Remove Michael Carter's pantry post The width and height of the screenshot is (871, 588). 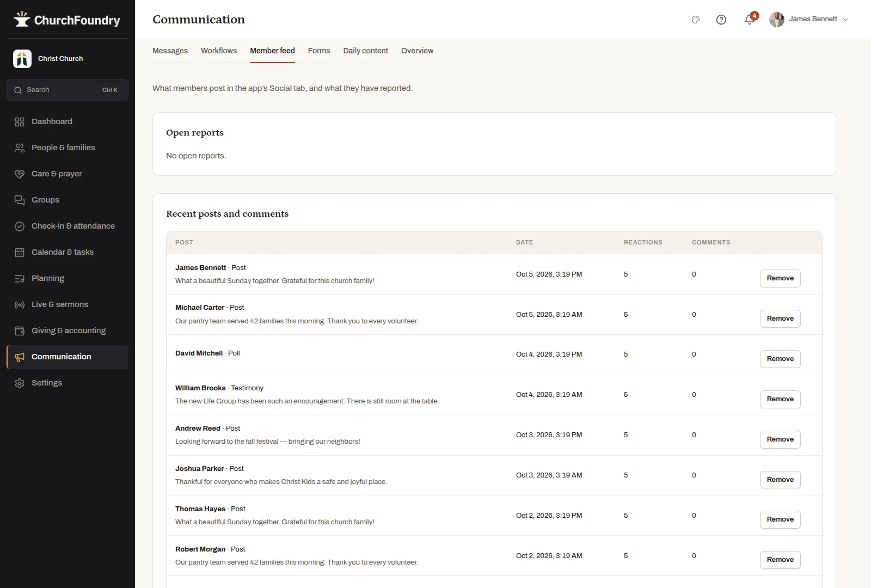click(x=780, y=318)
